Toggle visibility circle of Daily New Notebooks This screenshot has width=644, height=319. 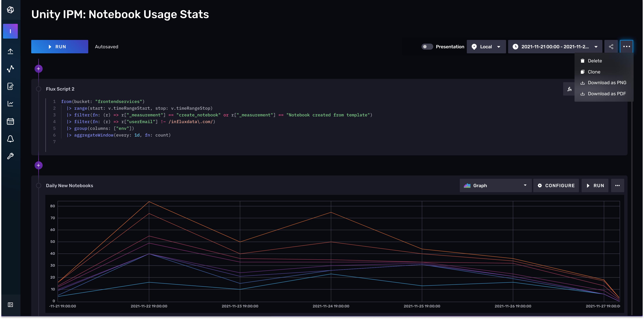[x=38, y=186]
